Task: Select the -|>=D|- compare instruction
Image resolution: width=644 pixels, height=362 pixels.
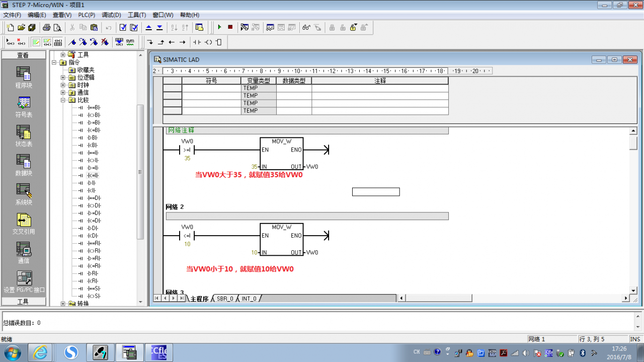Action: pos(94,213)
